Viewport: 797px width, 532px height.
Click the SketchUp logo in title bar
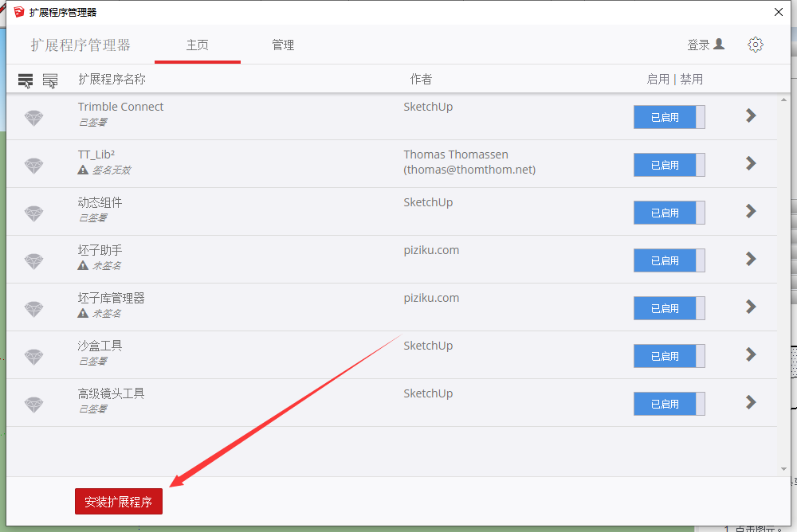click(19, 12)
